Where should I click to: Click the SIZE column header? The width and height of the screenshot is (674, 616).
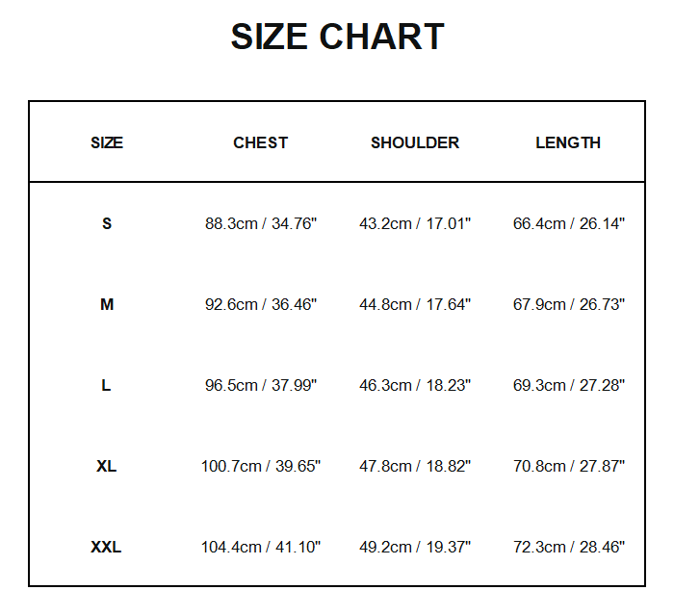(x=107, y=142)
